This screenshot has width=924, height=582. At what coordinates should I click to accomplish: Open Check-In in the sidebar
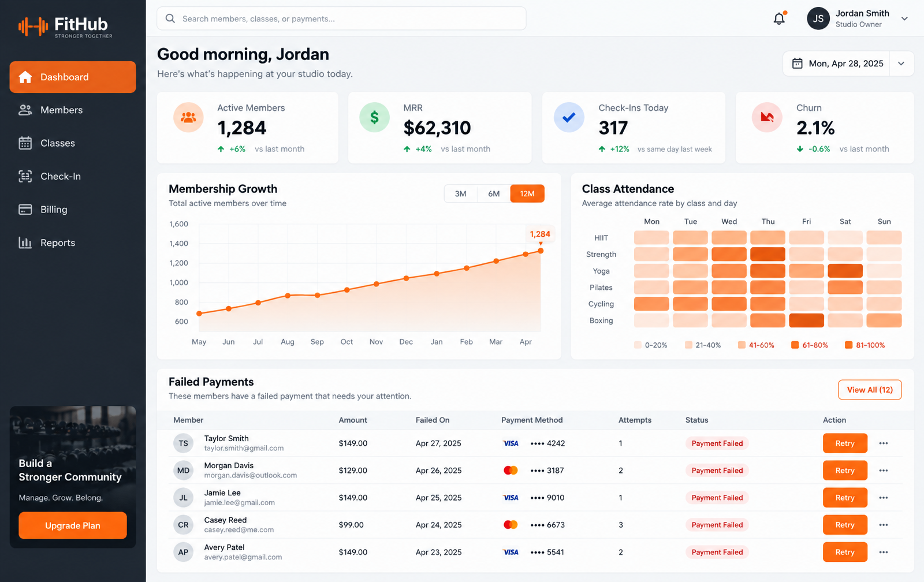tap(73, 176)
